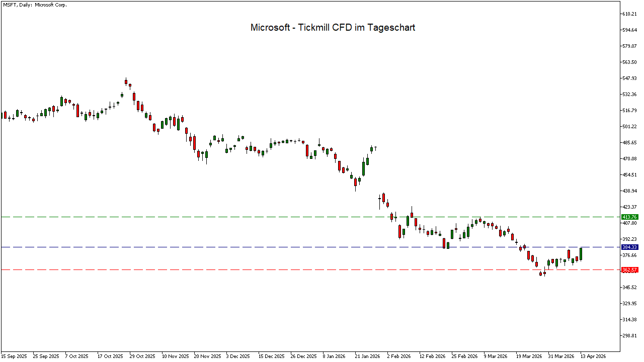The width and height of the screenshot is (644, 362).
Task: Pick the '29 Oct 2025' time axis label
Action: pos(142,356)
